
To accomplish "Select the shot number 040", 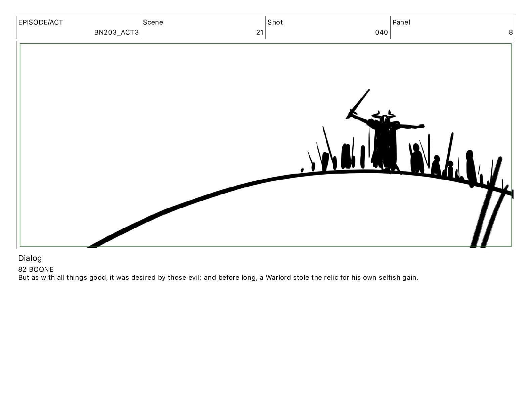I will click(382, 33).
